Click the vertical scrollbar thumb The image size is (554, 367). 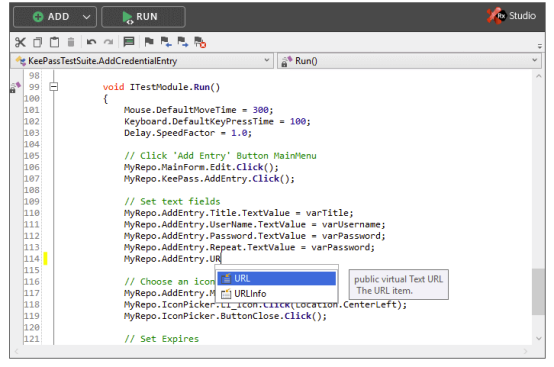click(x=538, y=291)
